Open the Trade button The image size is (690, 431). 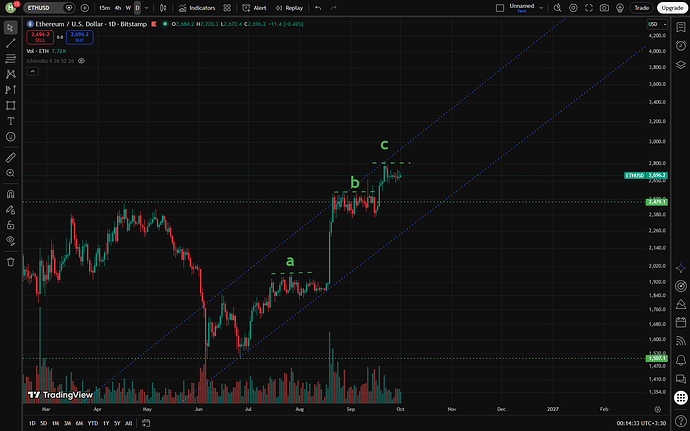(x=642, y=8)
